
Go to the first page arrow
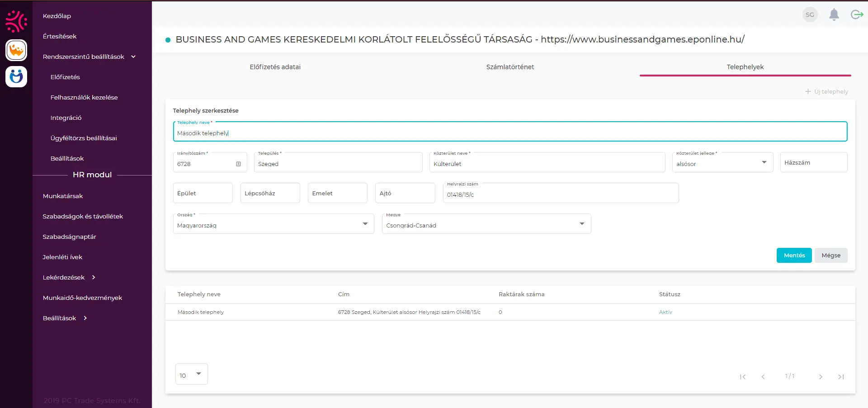742,377
